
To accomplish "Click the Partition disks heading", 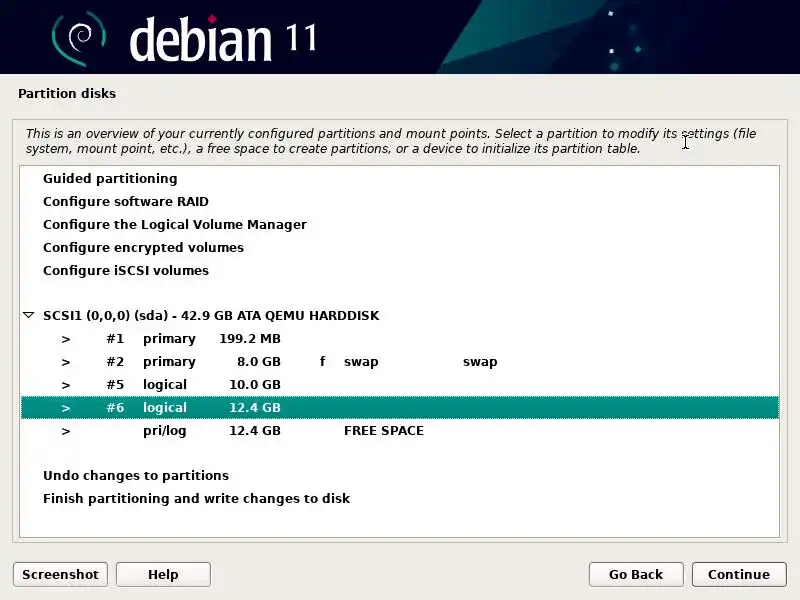I will [67, 94].
